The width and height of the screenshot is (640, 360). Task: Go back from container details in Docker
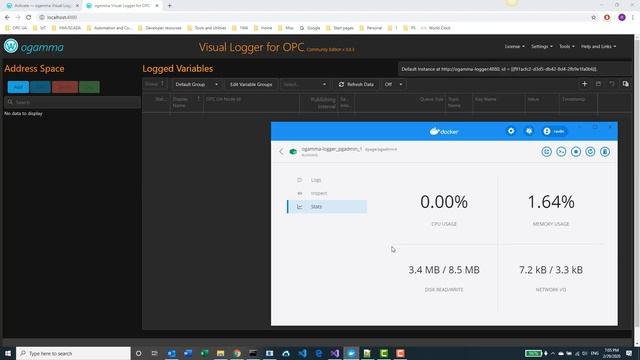click(281, 151)
